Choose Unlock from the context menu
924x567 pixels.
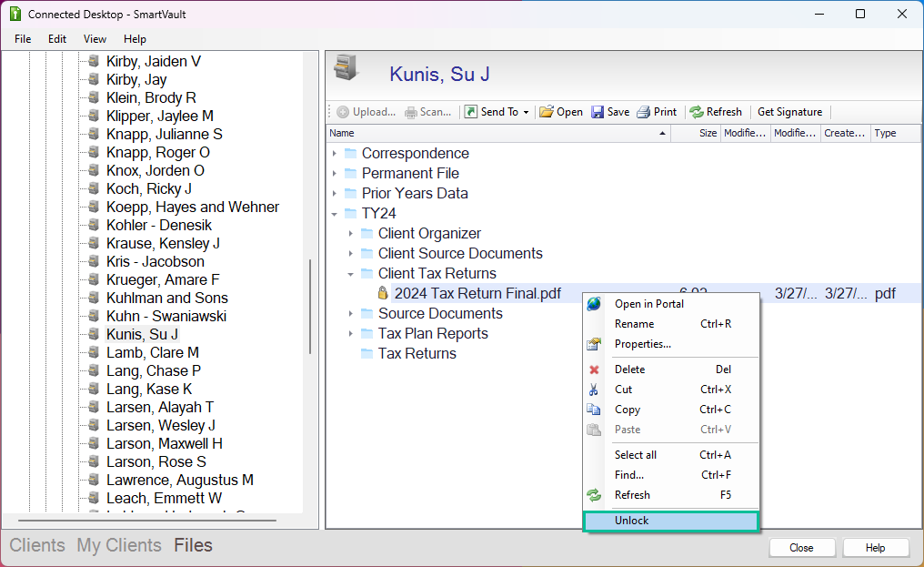pos(669,521)
